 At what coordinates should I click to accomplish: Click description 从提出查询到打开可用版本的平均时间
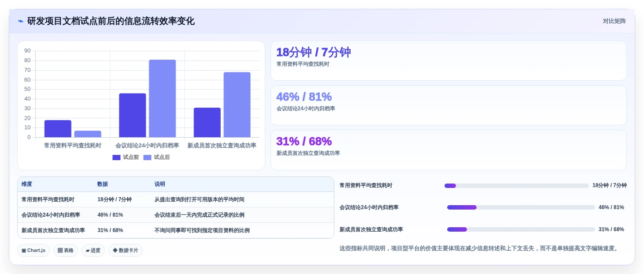[200, 199]
